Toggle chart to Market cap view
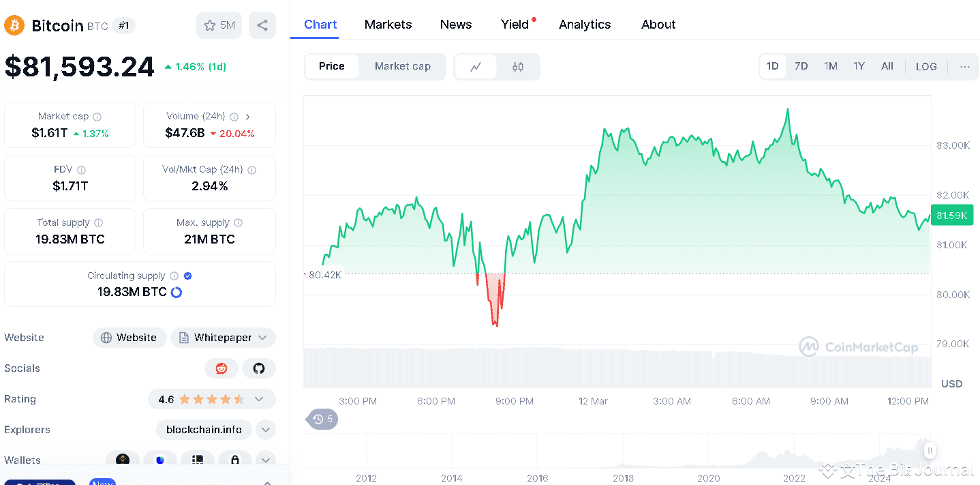 coord(402,66)
